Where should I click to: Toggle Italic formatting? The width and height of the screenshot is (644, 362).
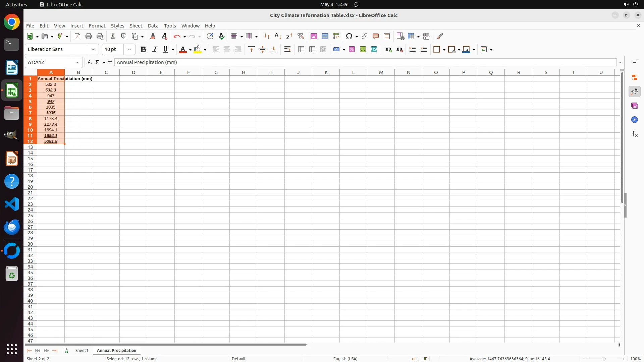pos(155,49)
